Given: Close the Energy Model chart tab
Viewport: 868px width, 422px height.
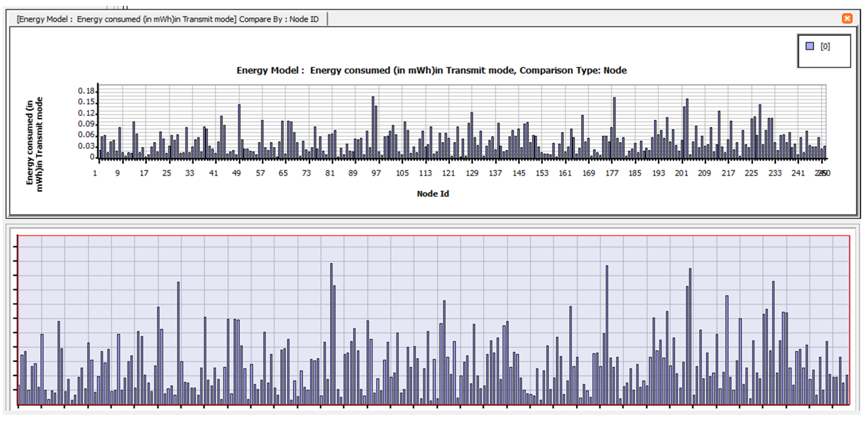Looking at the screenshot, I should coord(847,18).
